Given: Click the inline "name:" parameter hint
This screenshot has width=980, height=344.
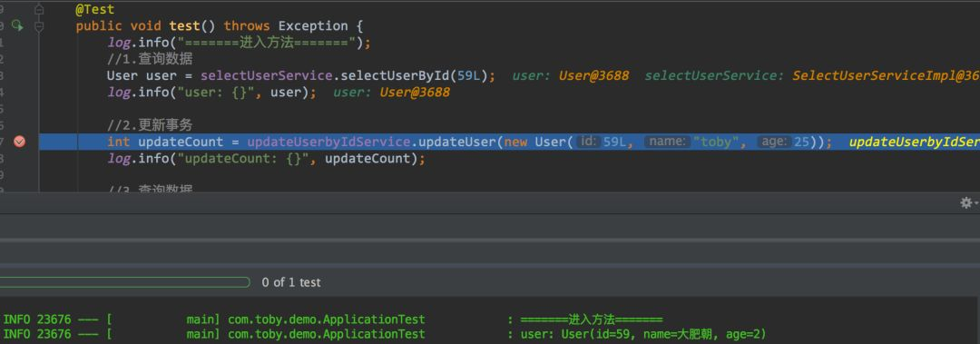Looking at the screenshot, I should [668, 142].
